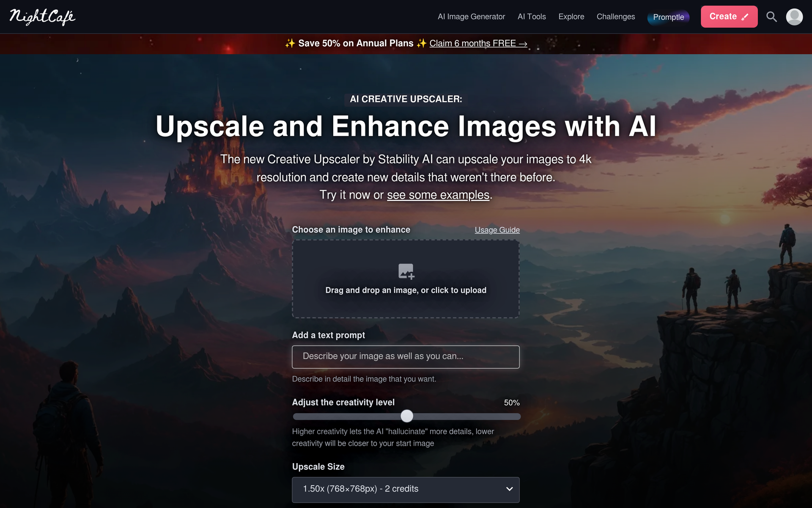The height and width of the screenshot is (508, 812).
Task: Click the Adjust the creativity level label
Action: 343,402
